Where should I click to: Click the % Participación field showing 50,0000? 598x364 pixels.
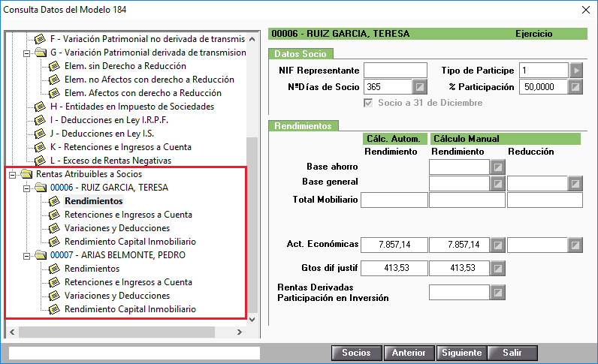click(x=543, y=87)
